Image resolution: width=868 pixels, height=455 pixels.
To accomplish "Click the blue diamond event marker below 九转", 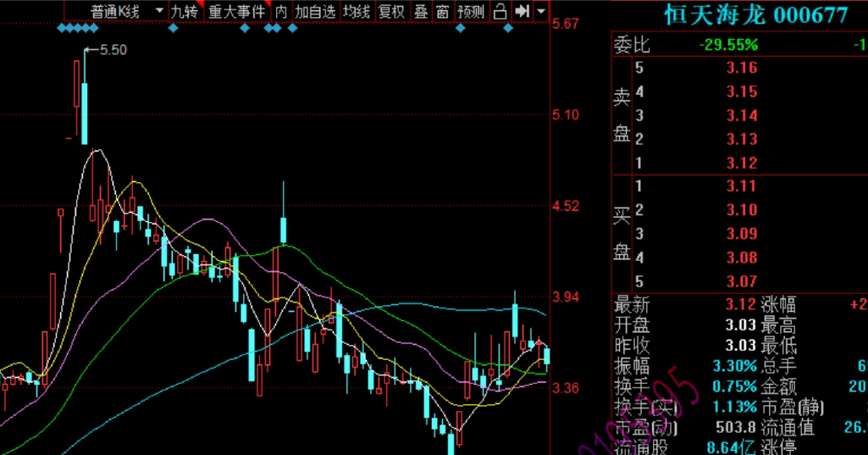I will (x=174, y=29).
